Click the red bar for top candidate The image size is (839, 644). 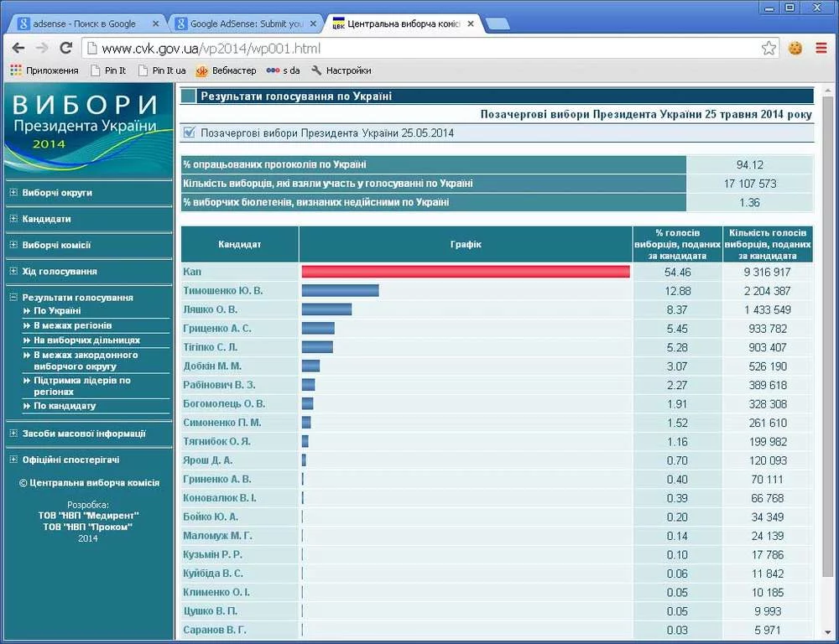(466, 272)
